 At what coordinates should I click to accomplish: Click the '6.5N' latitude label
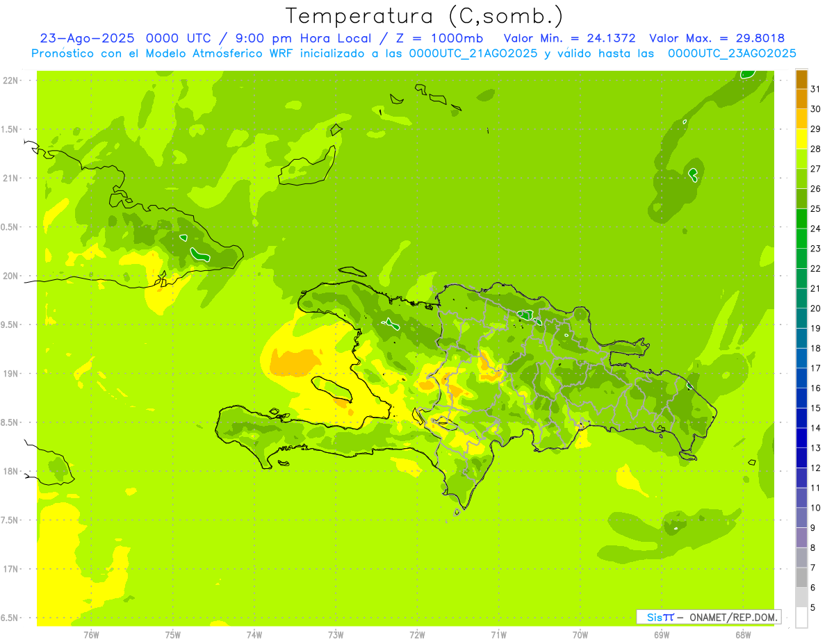click(10, 618)
